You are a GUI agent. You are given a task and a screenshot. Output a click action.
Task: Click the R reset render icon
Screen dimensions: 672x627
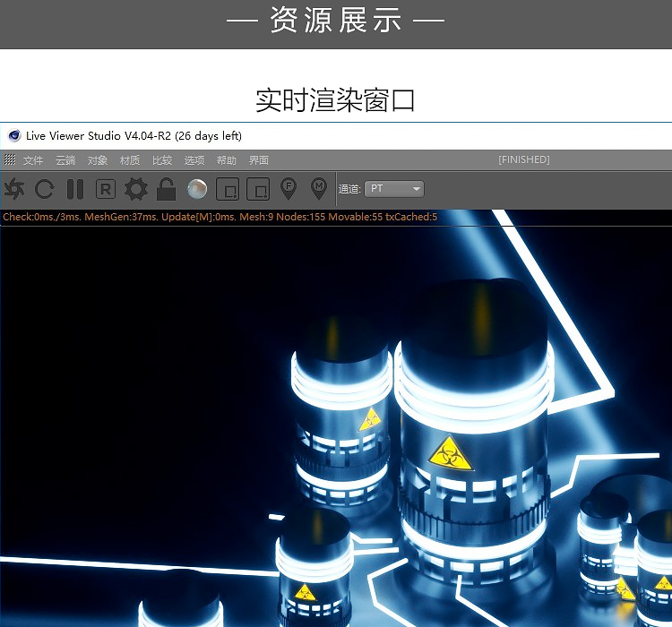pyautogui.click(x=106, y=189)
